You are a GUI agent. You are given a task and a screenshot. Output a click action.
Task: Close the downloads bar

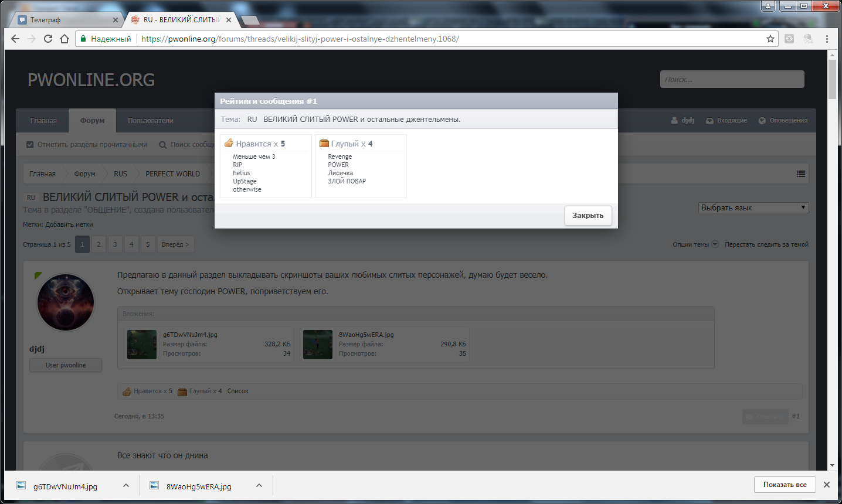pos(826,485)
